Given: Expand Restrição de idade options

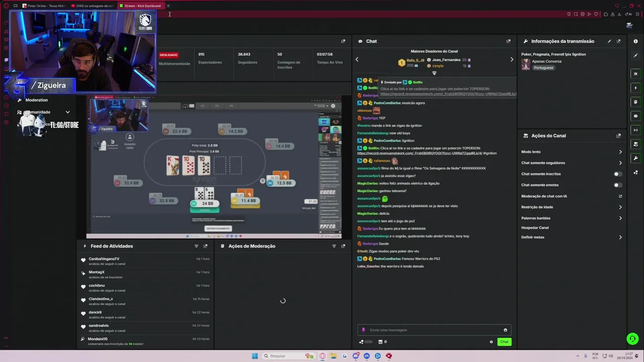Looking at the screenshot, I should click(x=620, y=207).
